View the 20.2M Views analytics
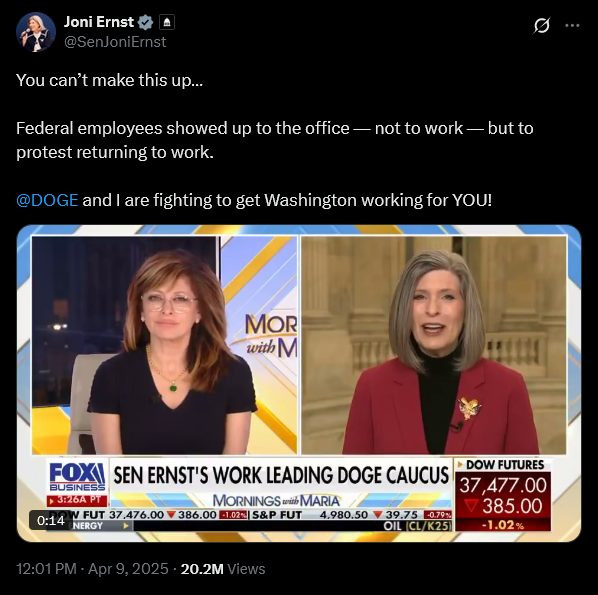Screen dimensions: 598x595 click(x=223, y=569)
